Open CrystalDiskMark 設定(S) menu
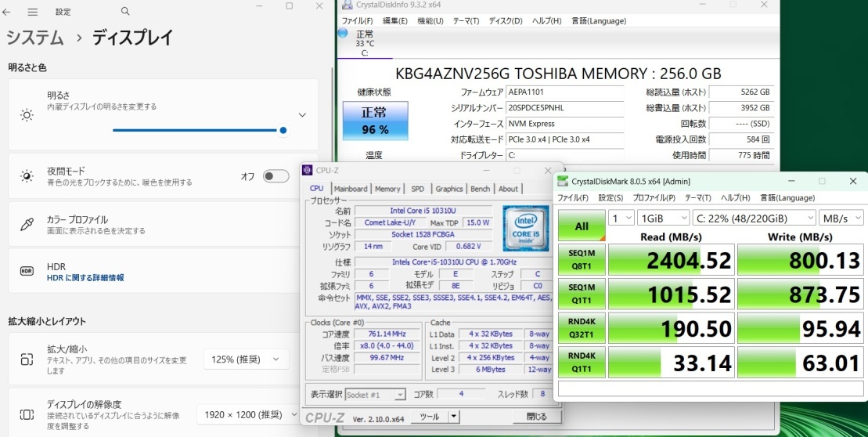This screenshot has width=868, height=437. 610,197
